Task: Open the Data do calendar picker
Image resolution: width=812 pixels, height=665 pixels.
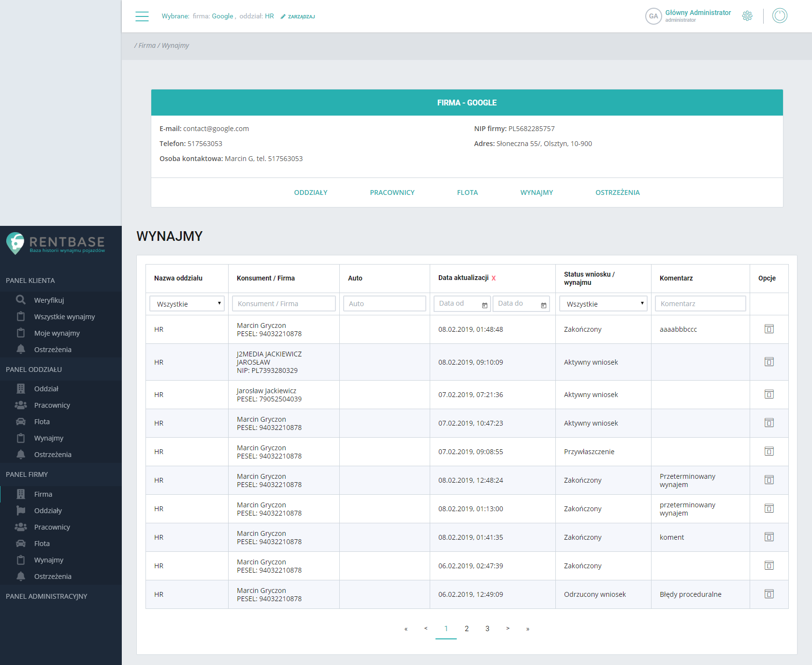Action: click(x=544, y=305)
